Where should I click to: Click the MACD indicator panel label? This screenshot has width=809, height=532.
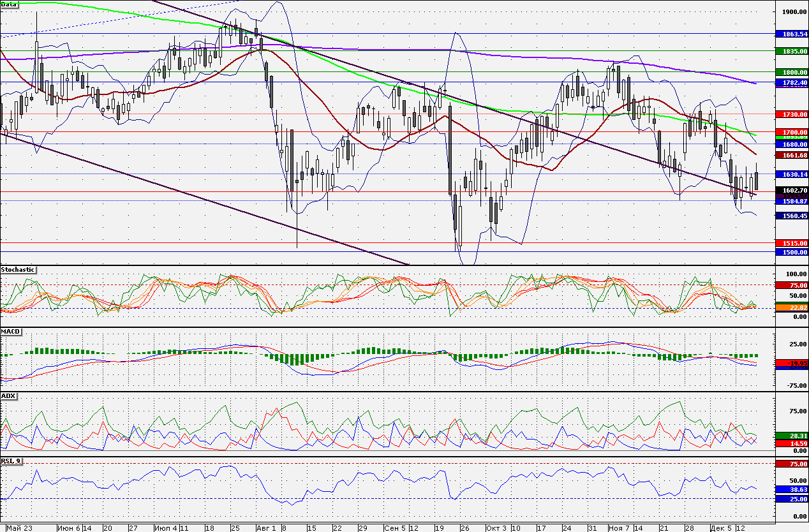[x=10, y=332]
